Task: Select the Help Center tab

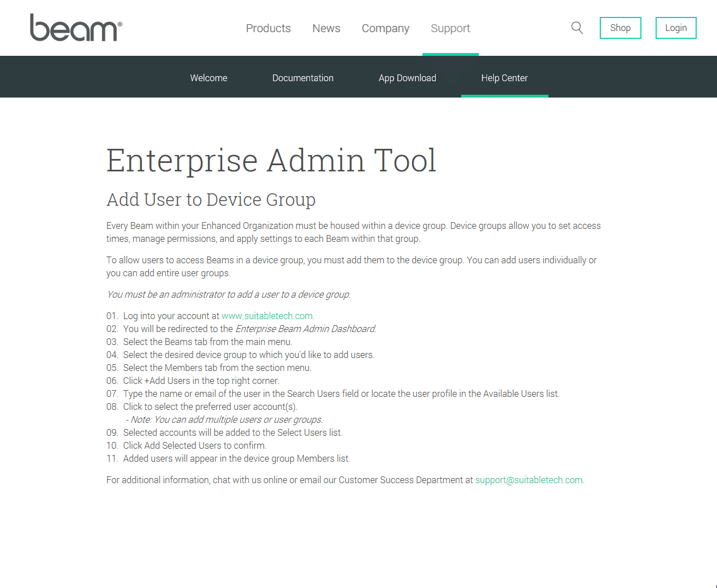Action: pos(504,78)
